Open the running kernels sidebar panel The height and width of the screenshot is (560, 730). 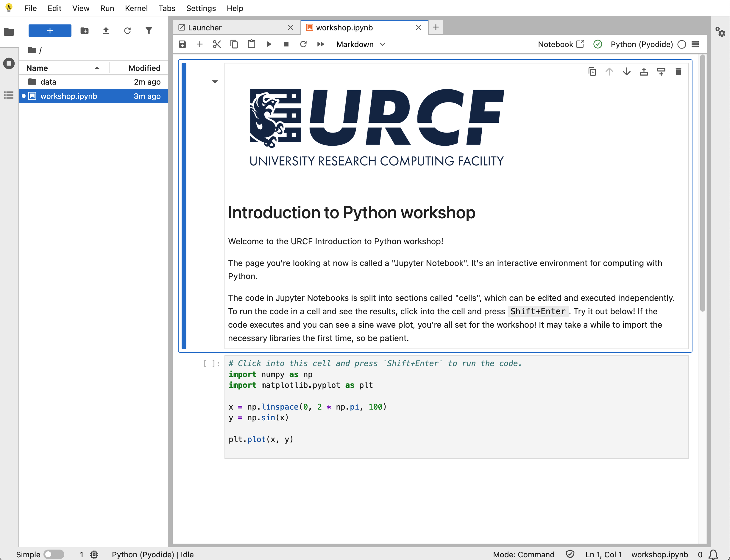tap(9, 63)
